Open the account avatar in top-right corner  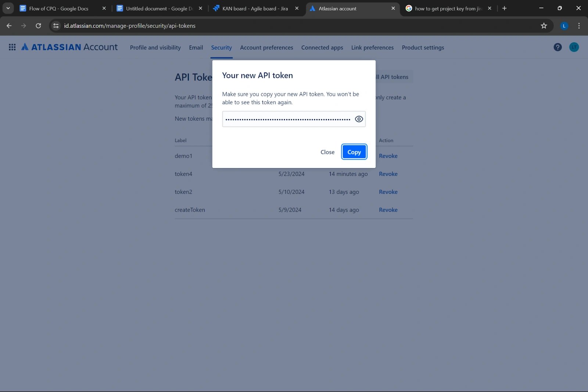[x=574, y=47]
